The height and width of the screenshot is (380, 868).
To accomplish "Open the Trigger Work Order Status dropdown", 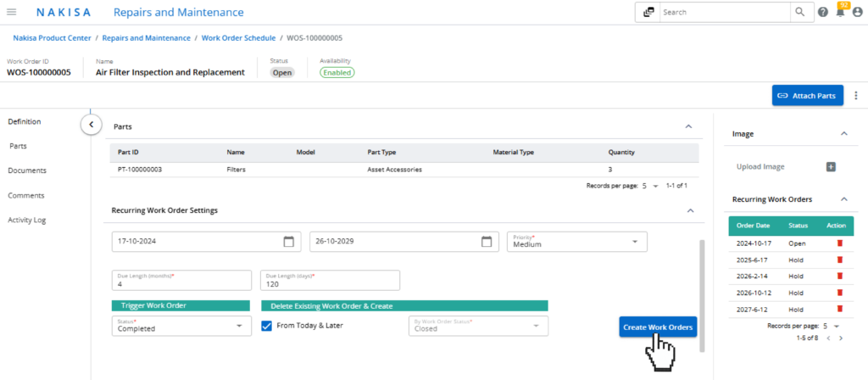I will 238,326.
